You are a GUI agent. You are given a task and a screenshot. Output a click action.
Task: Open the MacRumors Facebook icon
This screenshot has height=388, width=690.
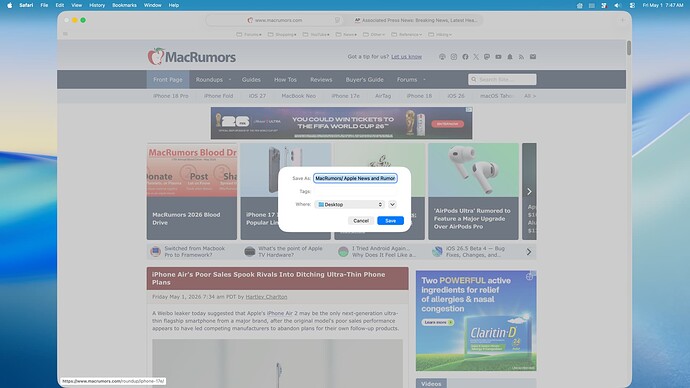tap(465, 57)
